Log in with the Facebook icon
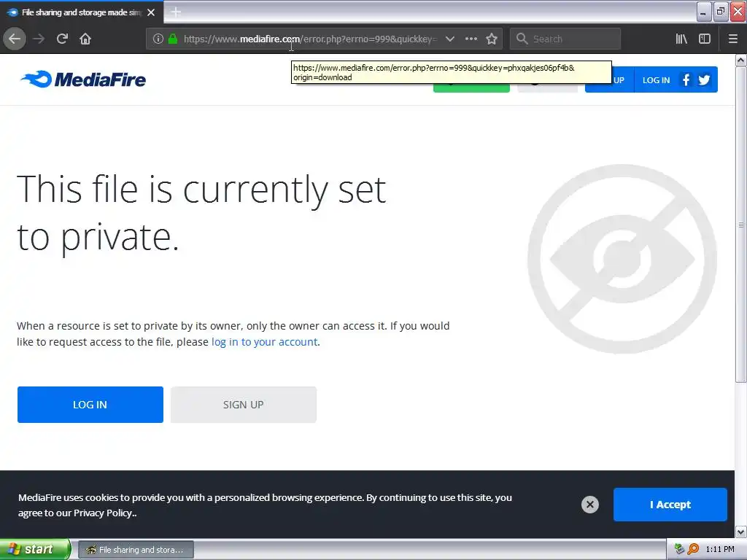The width and height of the screenshot is (747, 560). [x=686, y=80]
